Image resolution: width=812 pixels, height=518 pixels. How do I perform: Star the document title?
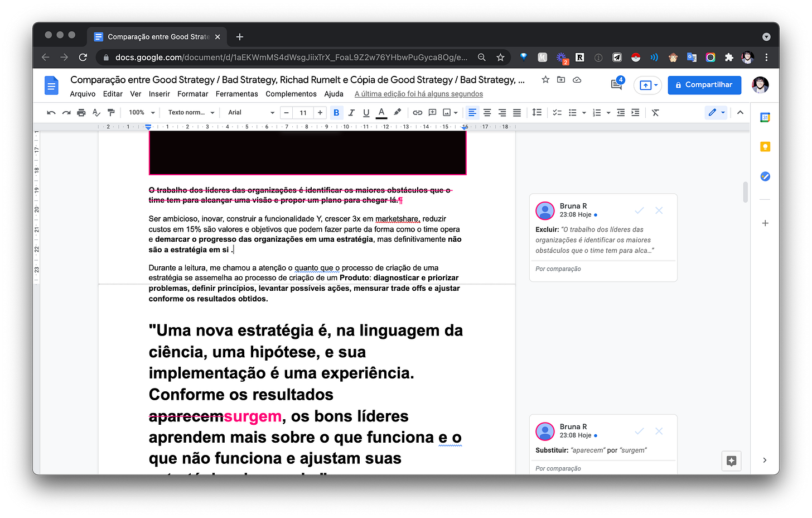coord(545,80)
